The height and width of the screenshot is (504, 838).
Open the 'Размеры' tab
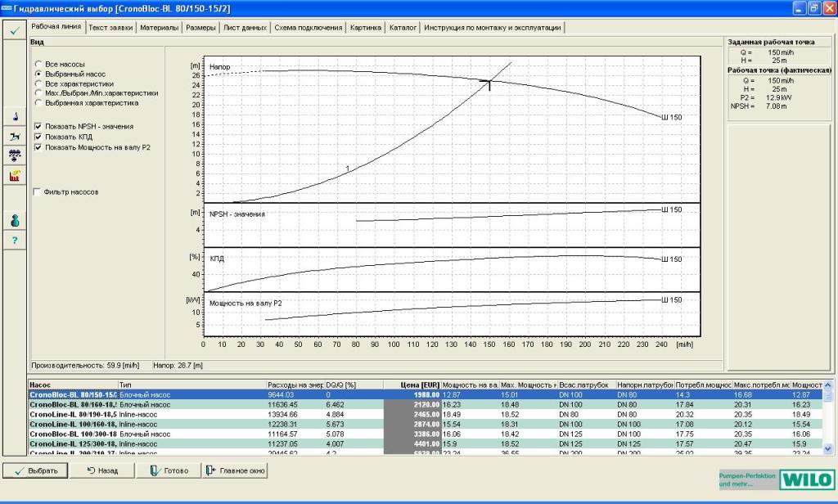[x=201, y=28]
